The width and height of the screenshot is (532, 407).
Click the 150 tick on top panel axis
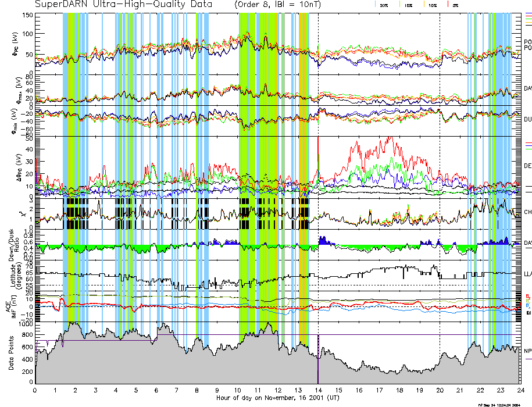(x=28, y=15)
